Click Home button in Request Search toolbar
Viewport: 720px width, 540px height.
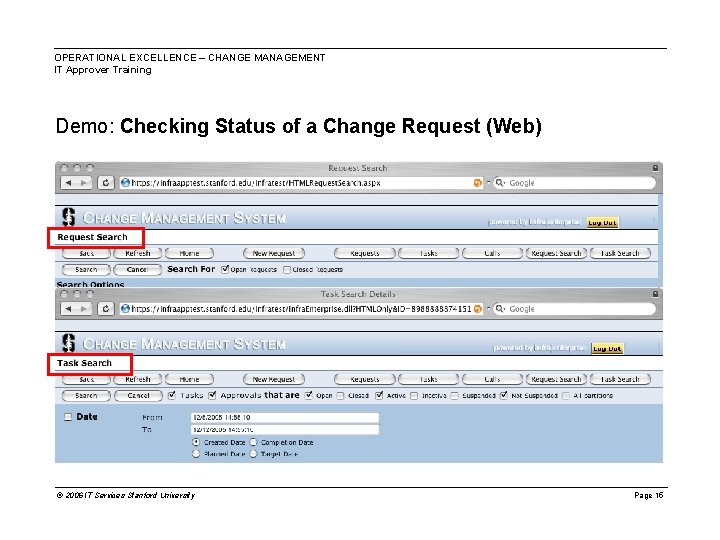pyautogui.click(x=189, y=253)
